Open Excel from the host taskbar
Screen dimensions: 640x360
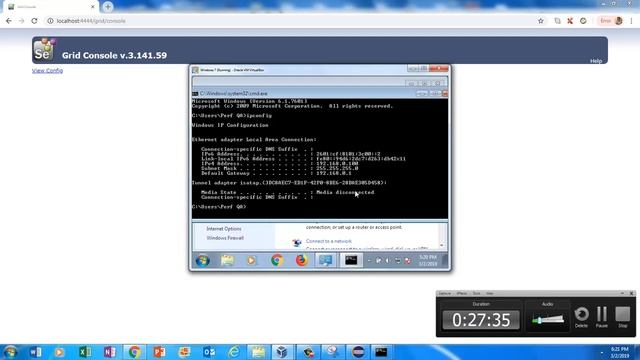(x=85, y=352)
